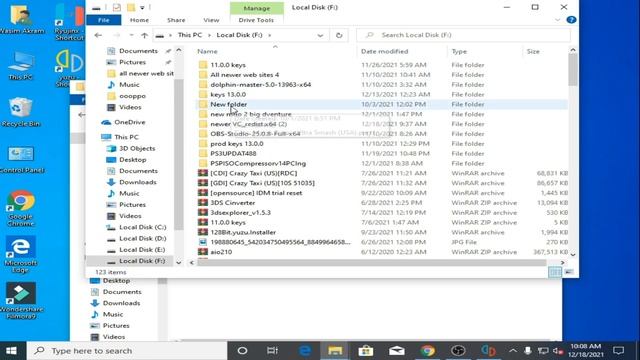The height and width of the screenshot is (360, 640).
Task: Open Wondershare Filmora9 desktop shortcut
Action: pos(20,301)
